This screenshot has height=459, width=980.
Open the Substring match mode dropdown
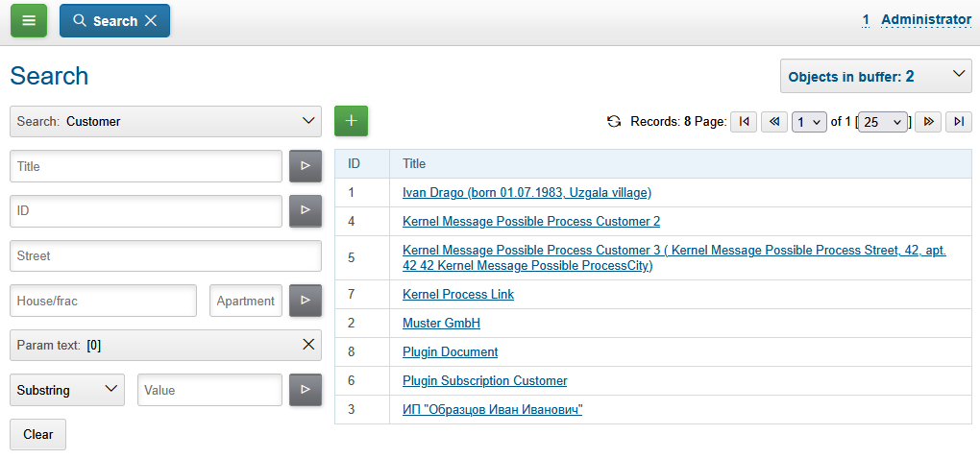67,390
